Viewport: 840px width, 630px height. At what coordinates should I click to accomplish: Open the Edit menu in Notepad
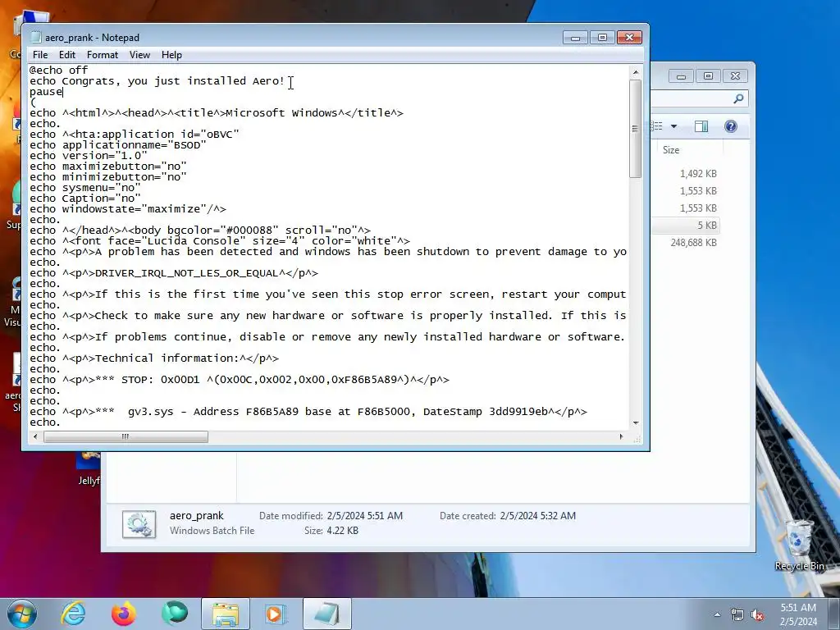click(67, 55)
